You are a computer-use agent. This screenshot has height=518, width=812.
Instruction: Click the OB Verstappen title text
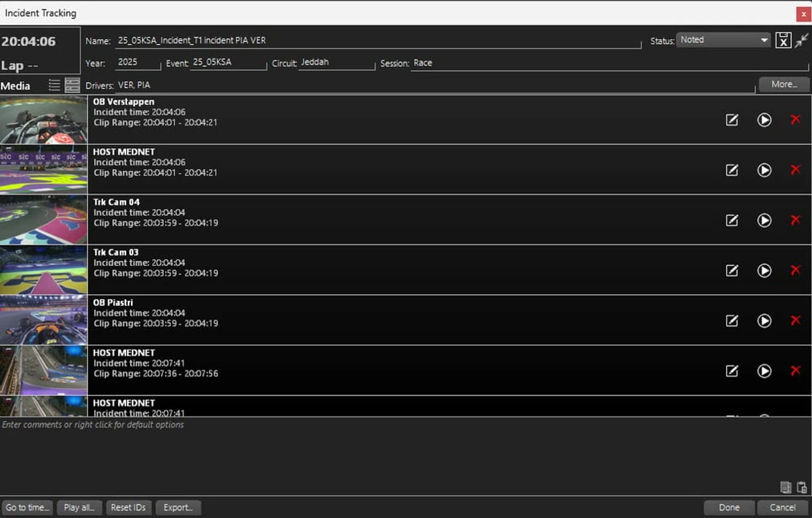coord(123,102)
